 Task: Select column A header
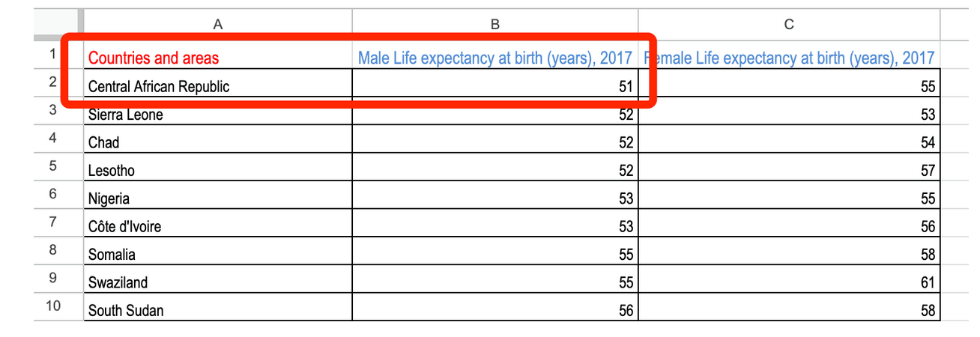(x=217, y=25)
